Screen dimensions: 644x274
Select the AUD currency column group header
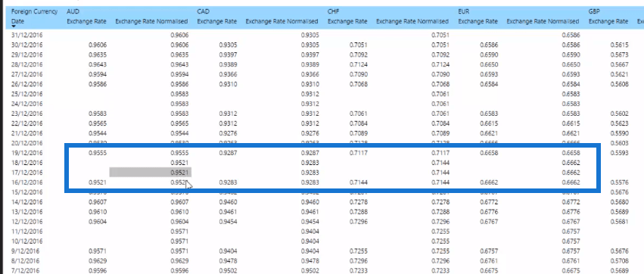pyautogui.click(x=73, y=11)
